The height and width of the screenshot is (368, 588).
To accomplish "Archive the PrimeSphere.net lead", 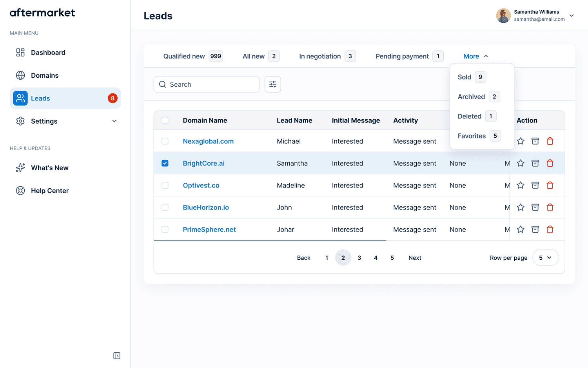I will pyautogui.click(x=535, y=230).
